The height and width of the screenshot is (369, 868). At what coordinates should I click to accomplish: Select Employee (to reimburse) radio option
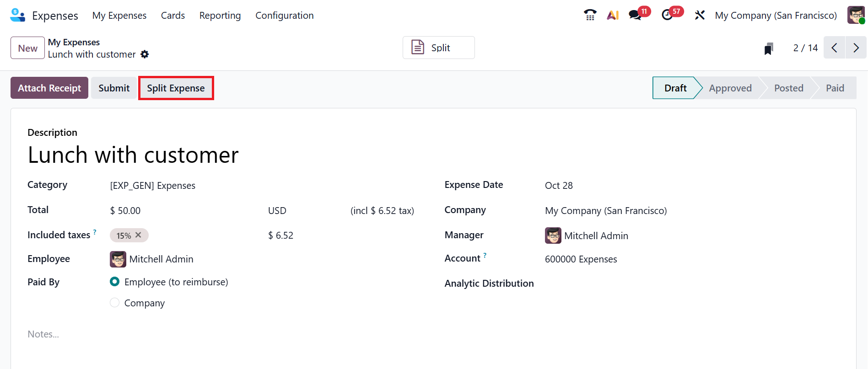115,282
